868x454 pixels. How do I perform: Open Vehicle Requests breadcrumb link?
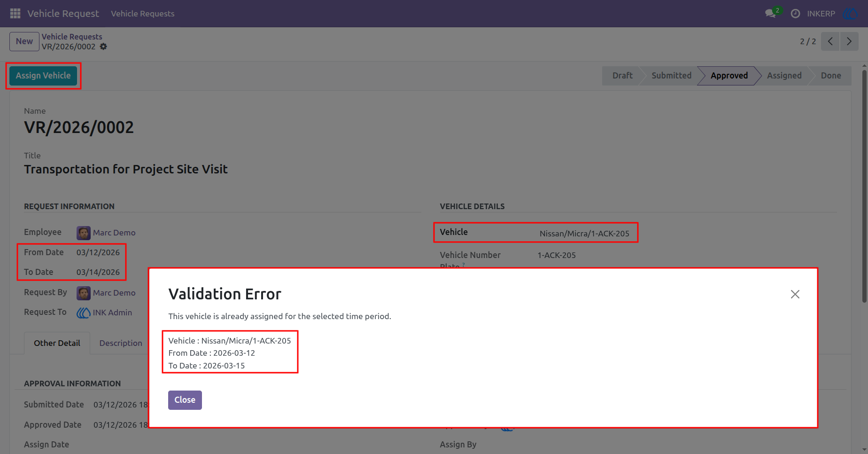click(72, 37)
